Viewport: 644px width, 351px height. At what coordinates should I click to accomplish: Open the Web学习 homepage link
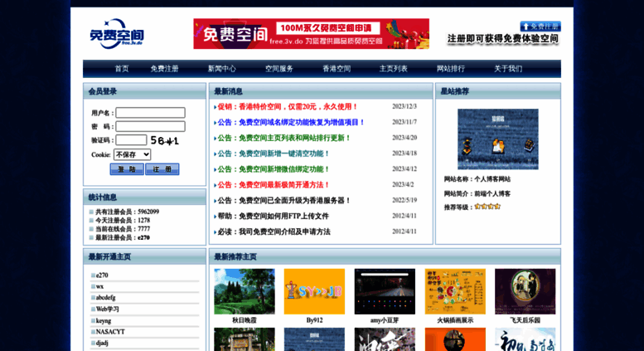pyautogui.click(x=107, y=309)
